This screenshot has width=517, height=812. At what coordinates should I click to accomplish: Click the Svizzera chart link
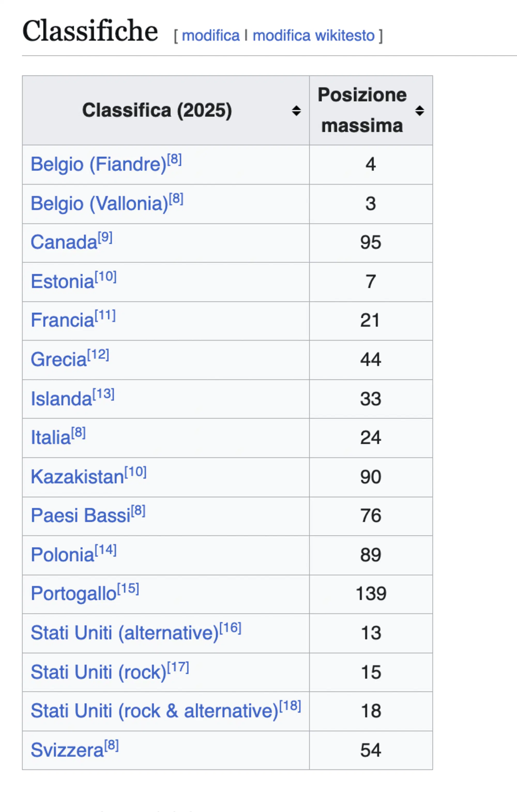point(67,750)
